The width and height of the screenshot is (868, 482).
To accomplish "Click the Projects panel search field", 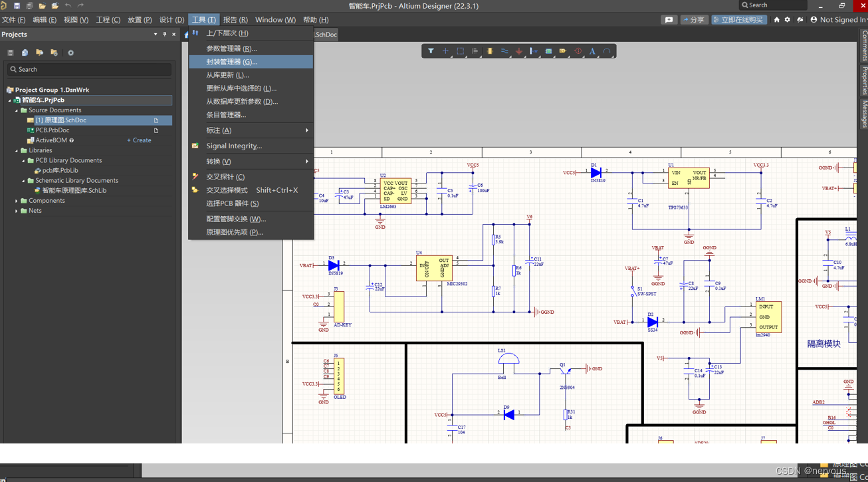I will (90, 69).
